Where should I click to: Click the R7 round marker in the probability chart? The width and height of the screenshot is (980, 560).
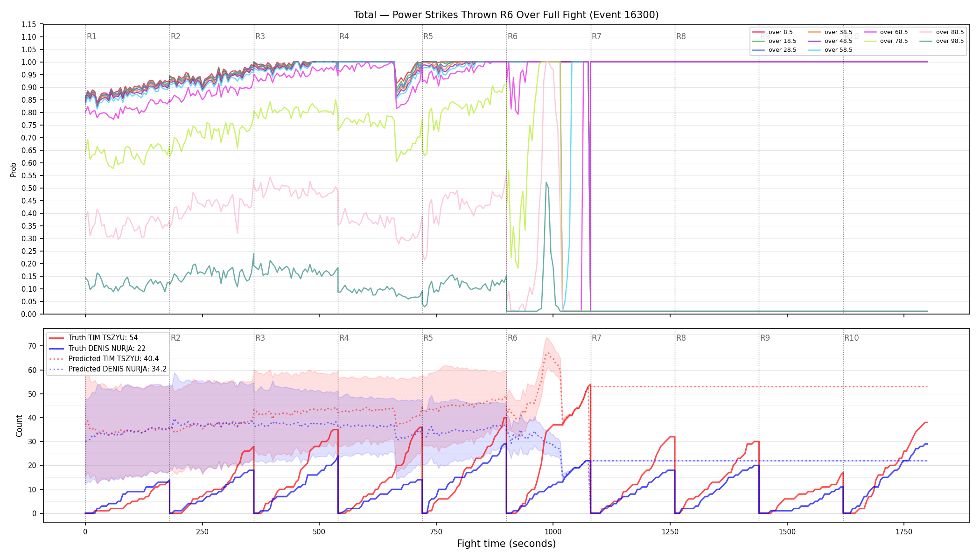pos(596,36)
